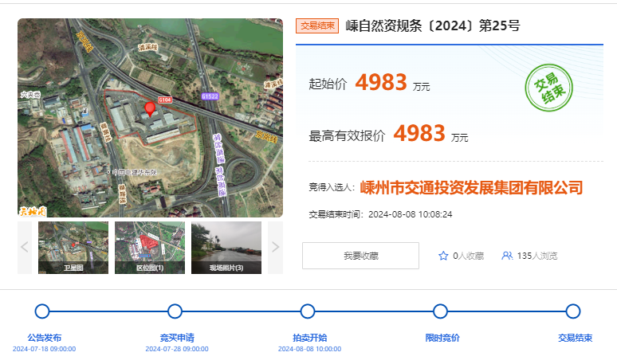Click the 拍卖开始 timeline node
Viewport: 617px width, 364px height.
(x=307, y=311)
